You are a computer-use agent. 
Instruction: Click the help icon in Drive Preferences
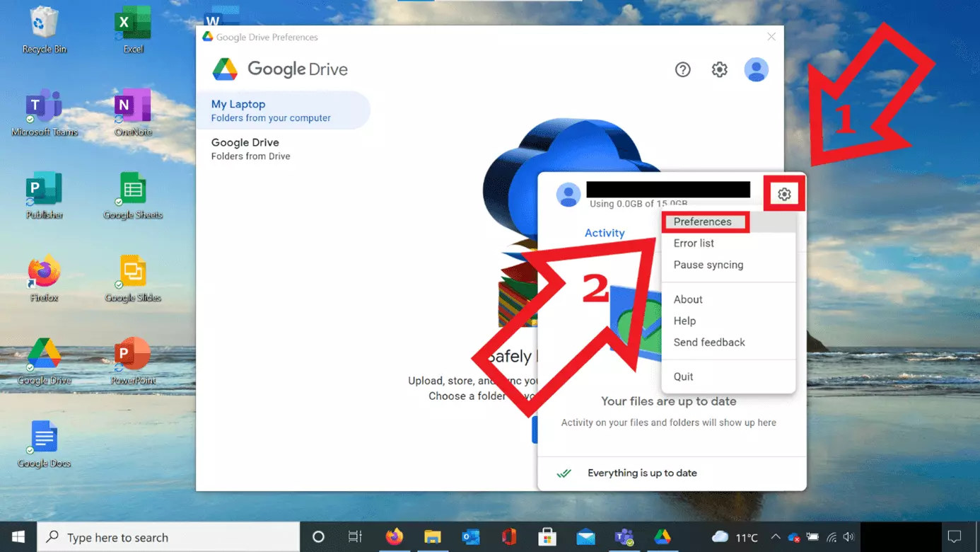[682, 69]
